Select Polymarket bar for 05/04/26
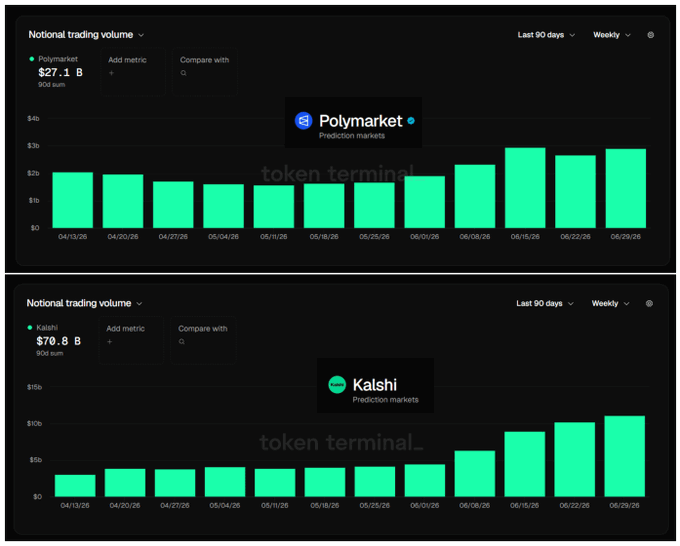 [224, 206]
